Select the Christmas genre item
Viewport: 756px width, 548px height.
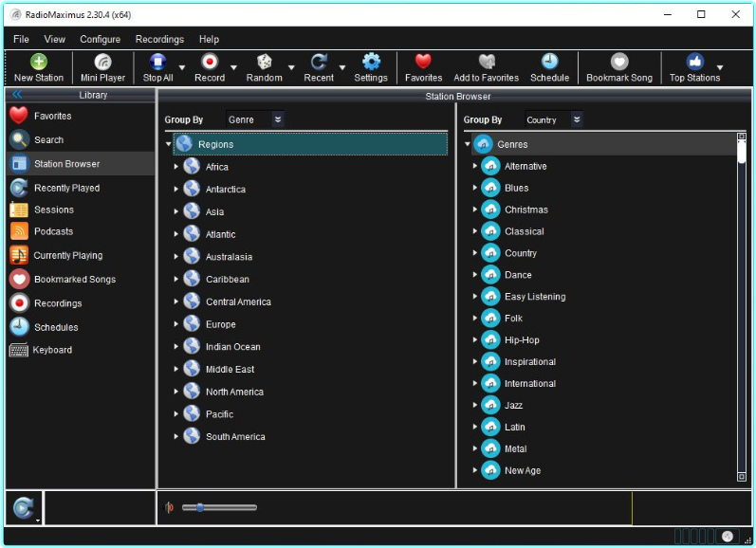point(526,210)
